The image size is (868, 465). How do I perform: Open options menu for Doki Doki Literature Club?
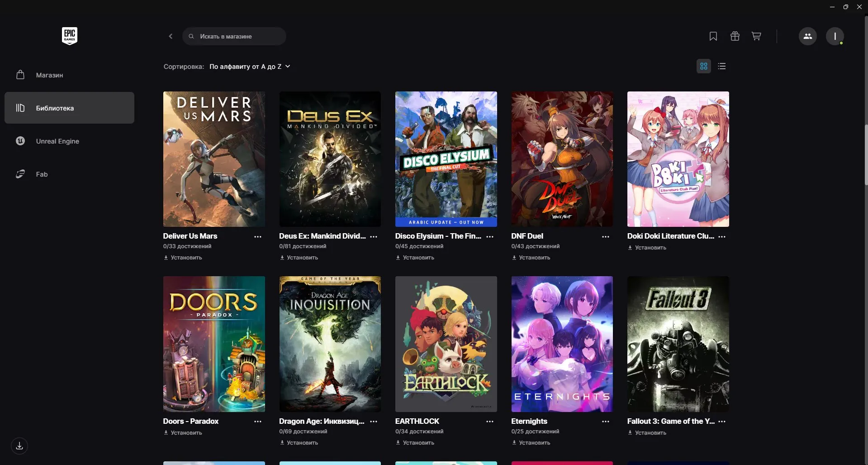pos(722,237)
